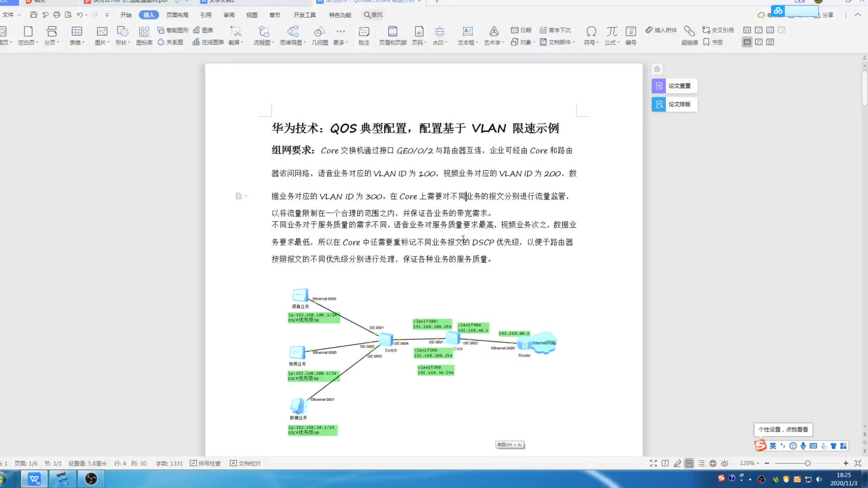The width and height of the screenshot is (868, 488).
Task: Open the References (引用) tab
Action: (206, 15)
